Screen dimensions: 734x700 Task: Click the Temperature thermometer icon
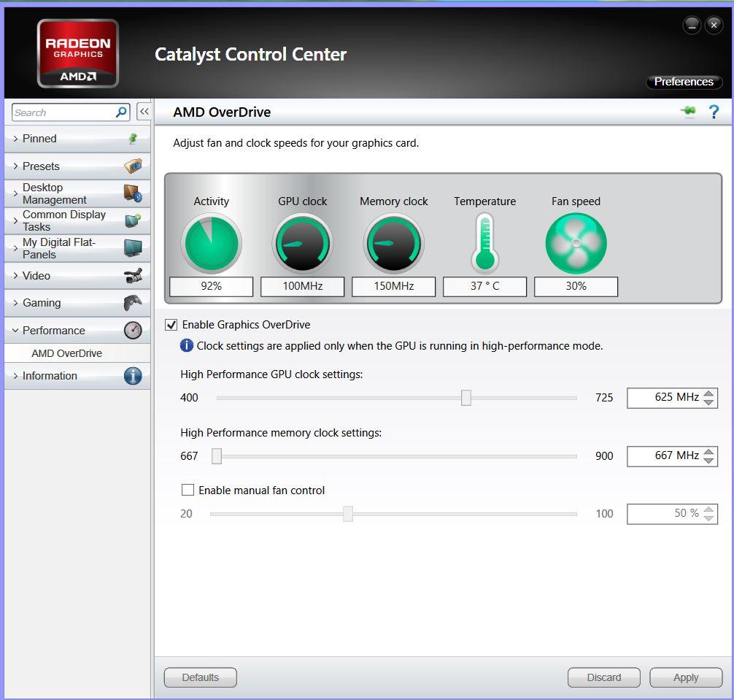click(485, 244)
